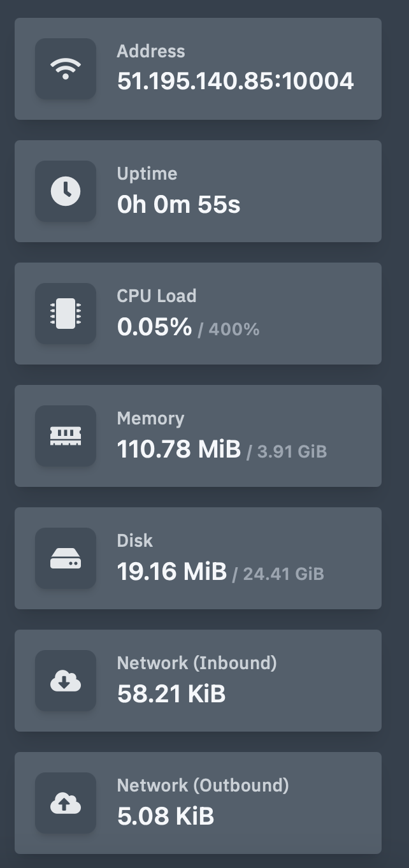Click the memory usage 110.78 MiB
The height and width of the screenshot is (868, 409).
click(x=178, y=449)
